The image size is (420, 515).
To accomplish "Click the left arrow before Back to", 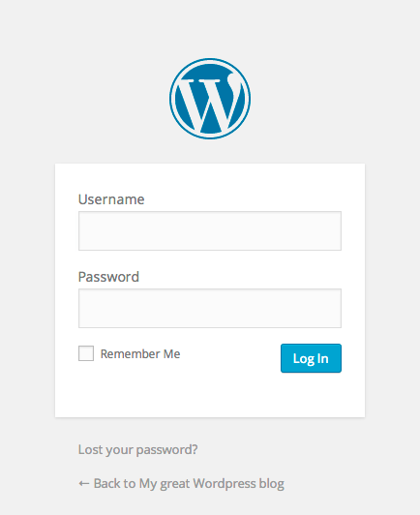I will 84,483.
